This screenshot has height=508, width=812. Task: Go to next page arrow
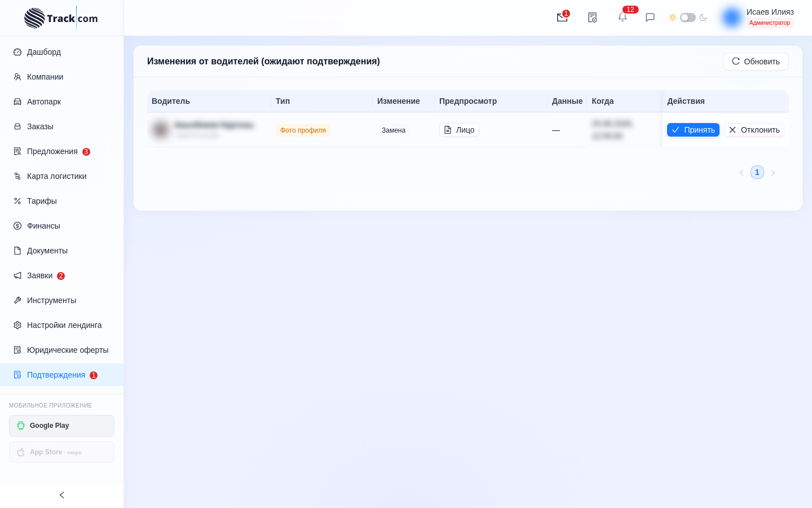click(x=773, y=172)
